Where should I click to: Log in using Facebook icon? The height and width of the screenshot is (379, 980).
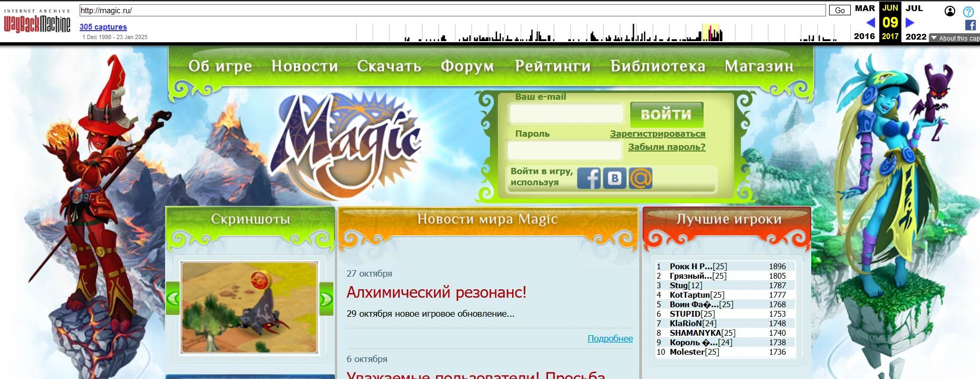[589, 178]
